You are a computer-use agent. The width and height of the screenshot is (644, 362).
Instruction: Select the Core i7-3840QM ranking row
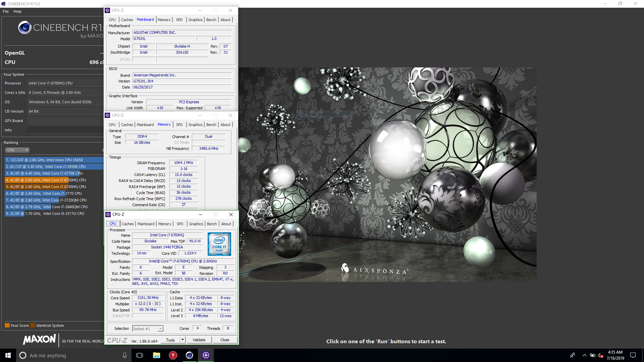tap(54, 207)
